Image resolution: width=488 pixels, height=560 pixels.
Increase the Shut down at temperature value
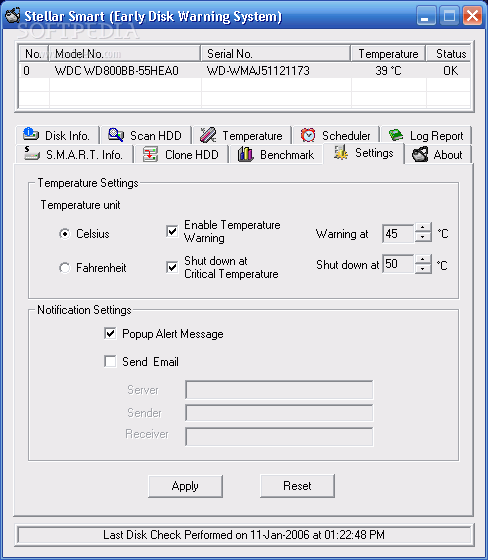(423, 259)
